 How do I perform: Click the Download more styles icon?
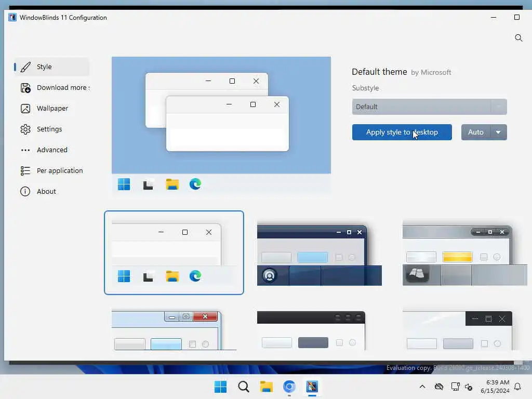(25, 88)
